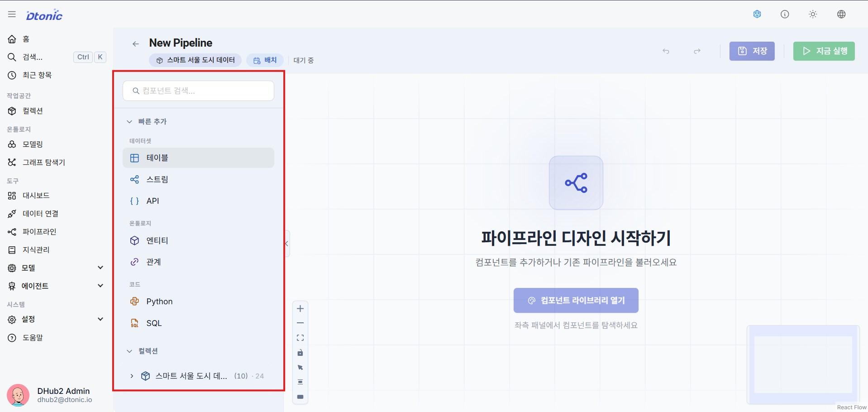Open the language globe icon
The width and height of the screenshot is (868, 412).
(x=841, y=14)
